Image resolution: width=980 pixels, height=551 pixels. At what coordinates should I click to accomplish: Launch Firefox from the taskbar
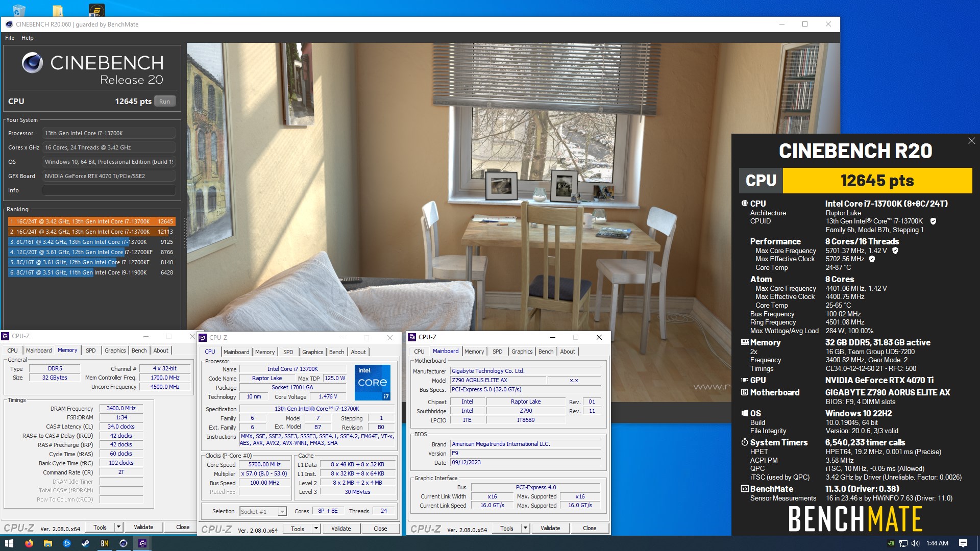coord(29,543)
